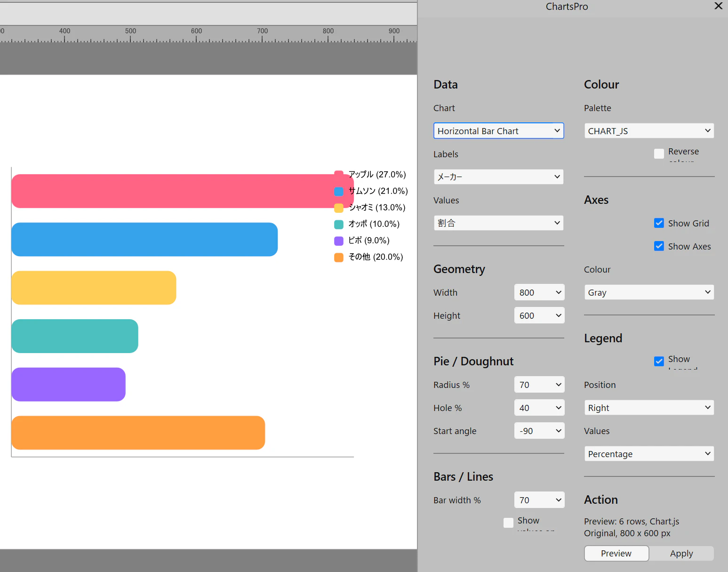Select the blue サムソン bar in the chart
Screen dimensions: 728x572
pos(144,239)
